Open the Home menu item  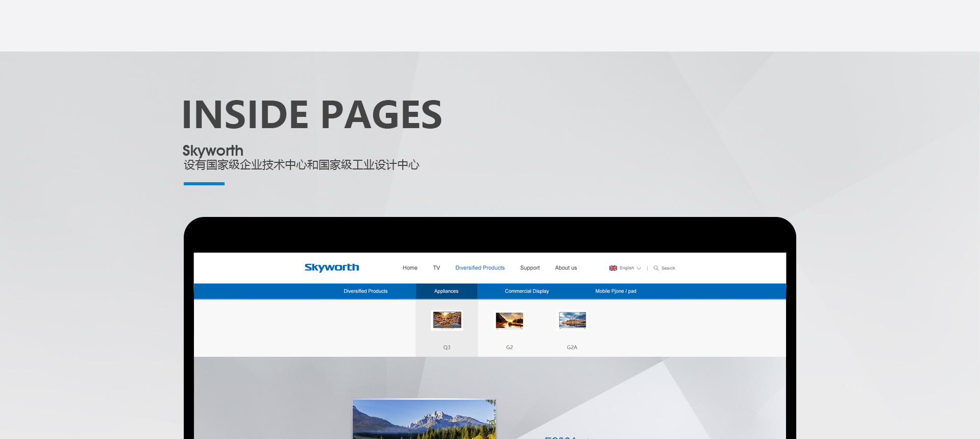410,268
